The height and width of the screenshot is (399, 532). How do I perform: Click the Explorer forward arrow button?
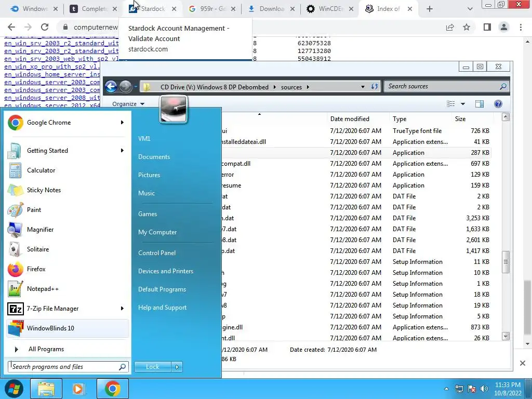tap(125, 87)
